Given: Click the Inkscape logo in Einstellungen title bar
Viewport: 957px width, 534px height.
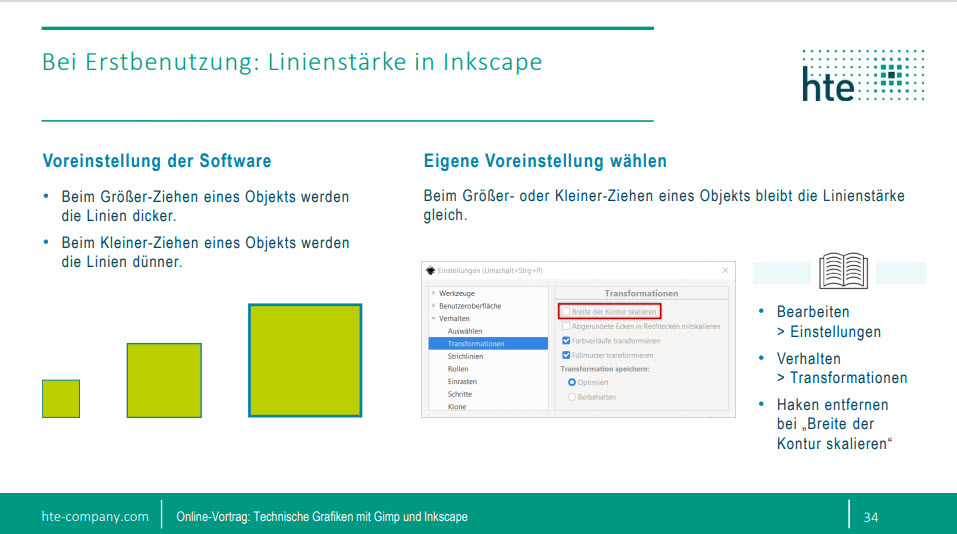Looking at the screenshot, I should coord(430,270).
